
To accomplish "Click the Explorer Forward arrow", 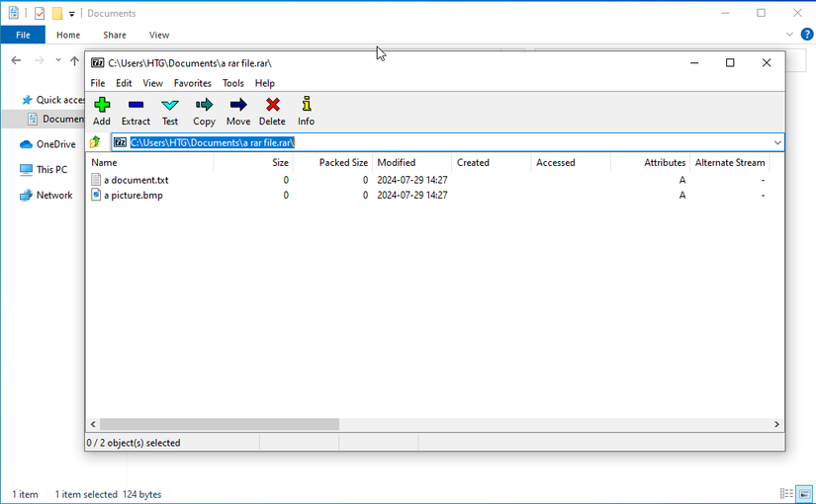I will tap(39, 60).
